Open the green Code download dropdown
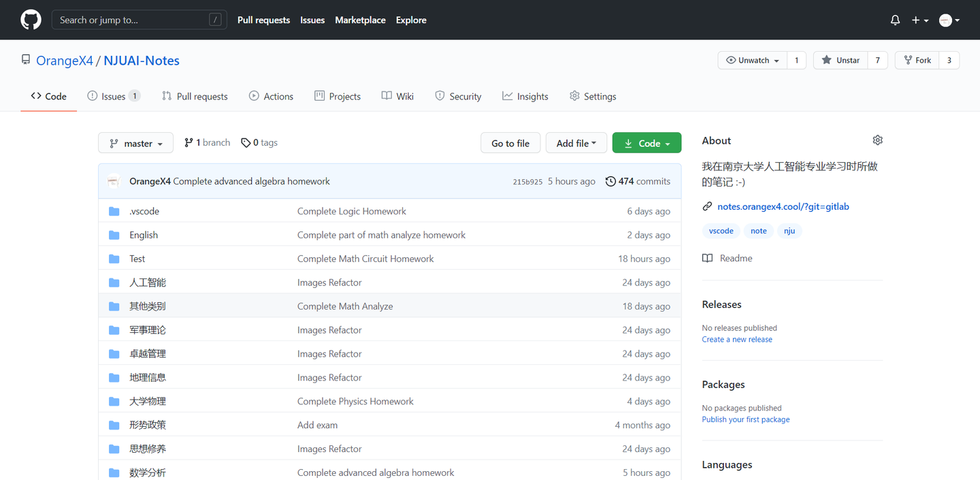 tap(647, 143)
